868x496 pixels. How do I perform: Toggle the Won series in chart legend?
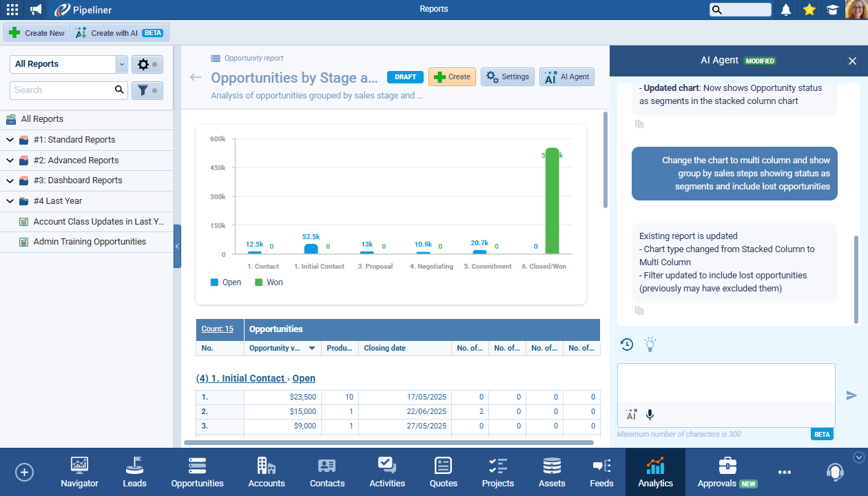coord(269,282)
